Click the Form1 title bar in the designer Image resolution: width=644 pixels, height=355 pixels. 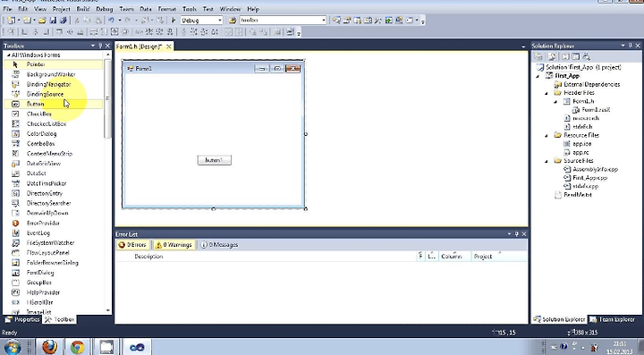click(214, 69)
